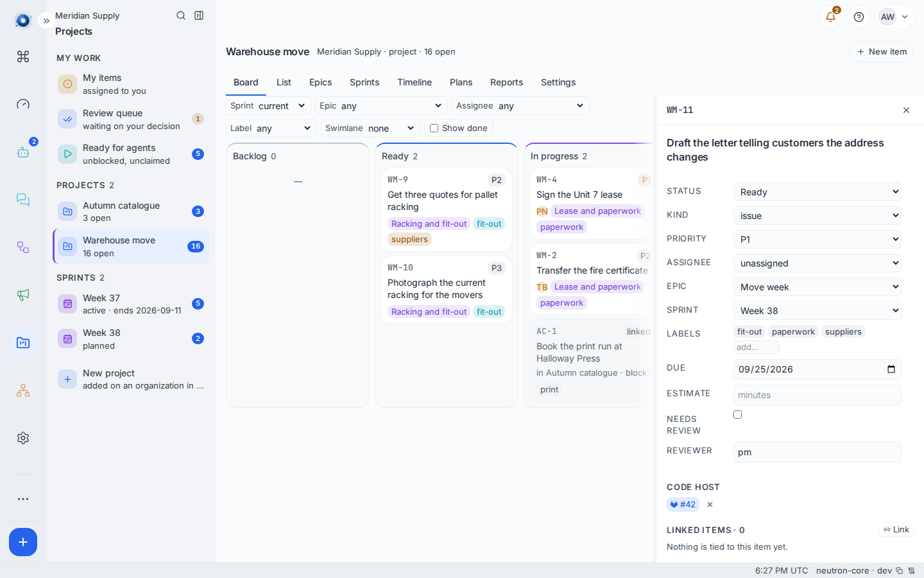This screenshot has width=924, height=578.
Task: Search using the magnifier icon beside Meridian Supply
Action: 181,15
